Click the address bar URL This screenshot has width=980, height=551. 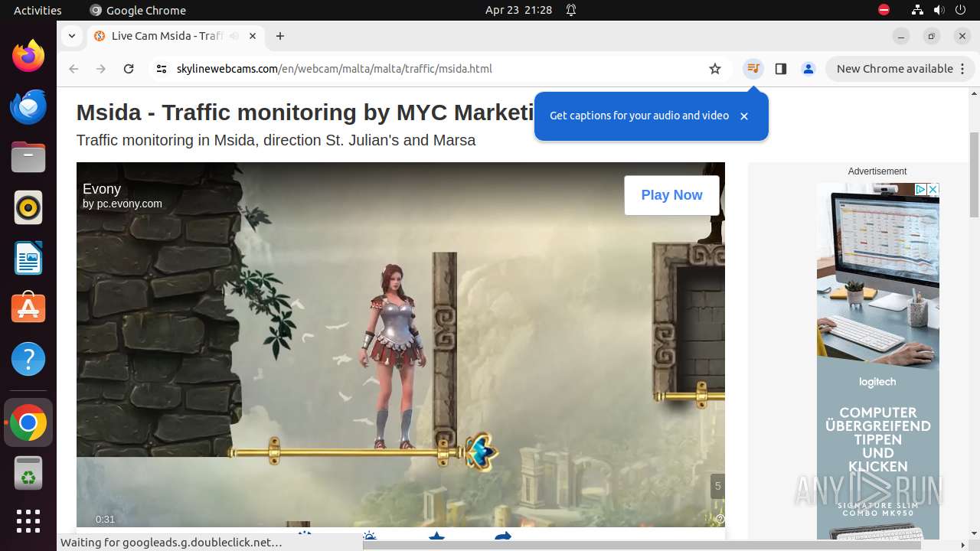pos(334,69)
